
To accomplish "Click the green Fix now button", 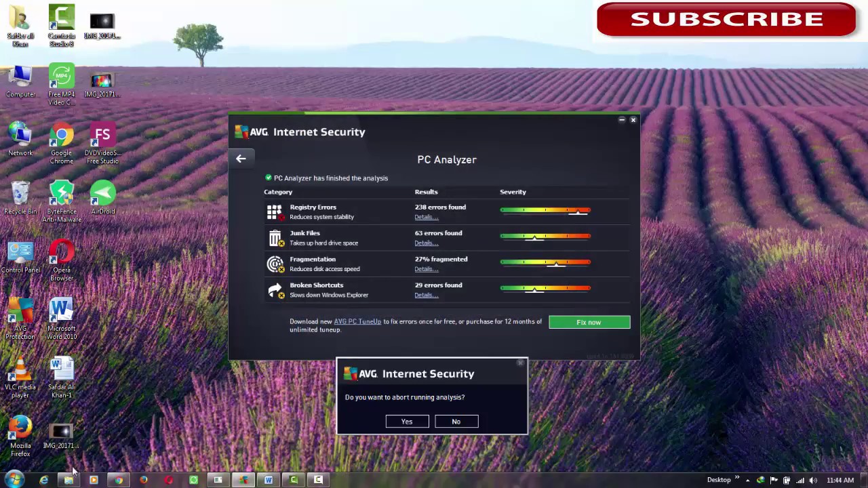I will click(x=589, y=322).
